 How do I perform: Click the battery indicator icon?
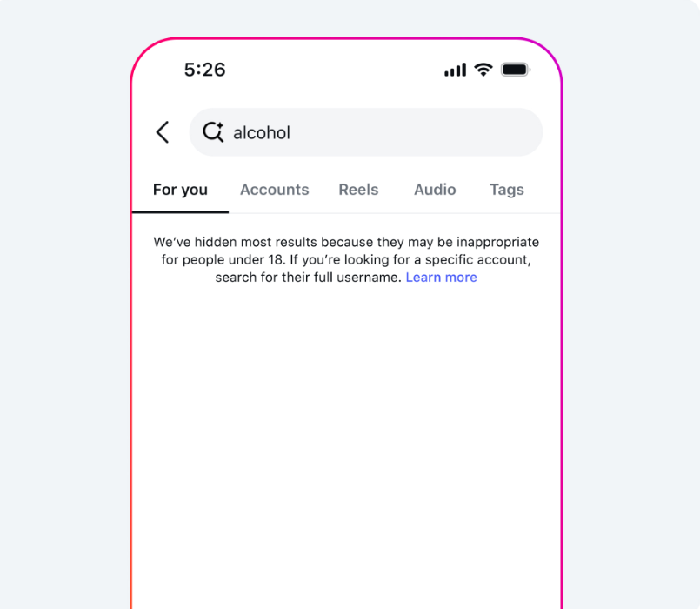click(516, 70)
